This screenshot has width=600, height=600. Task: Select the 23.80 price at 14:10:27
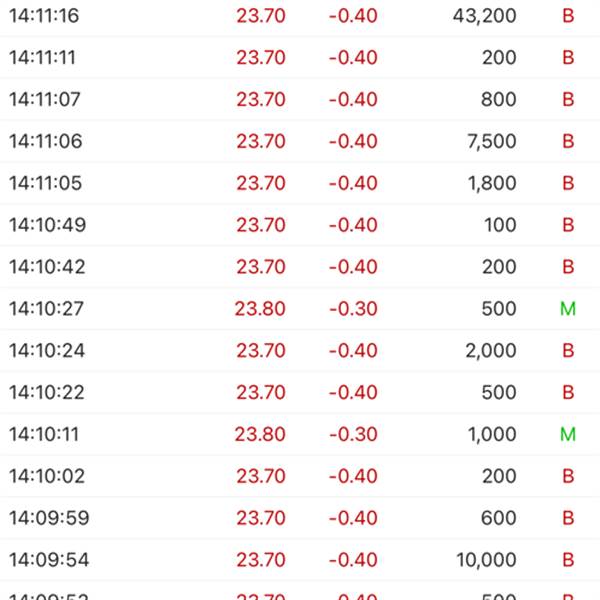coord(260,308)
